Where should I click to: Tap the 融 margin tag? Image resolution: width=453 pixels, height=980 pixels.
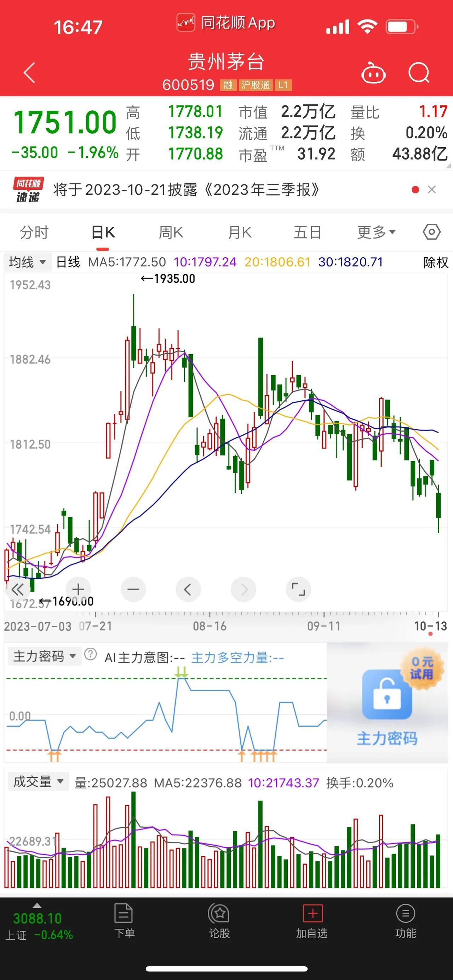click(228, 85)
